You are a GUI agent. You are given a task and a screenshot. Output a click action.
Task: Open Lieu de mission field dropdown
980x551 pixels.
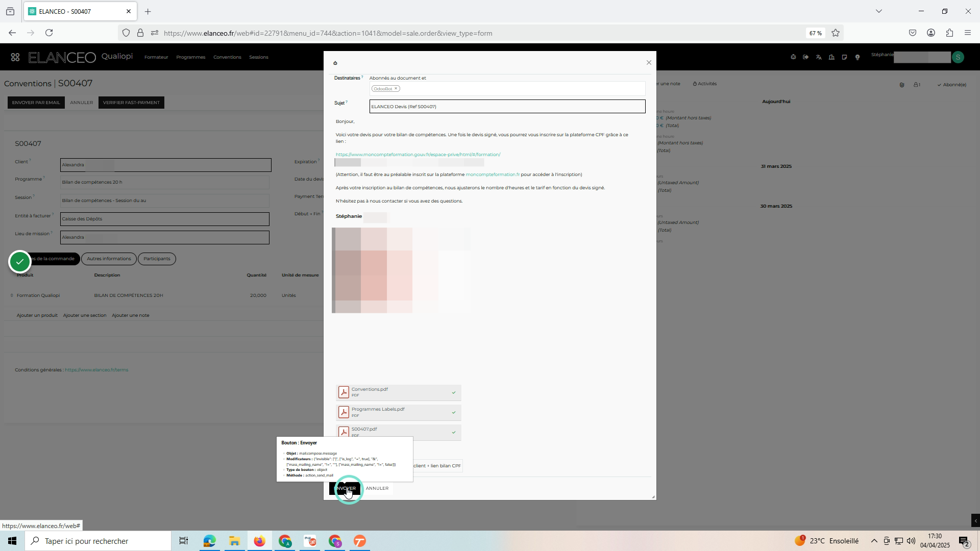tap(164, 237)
